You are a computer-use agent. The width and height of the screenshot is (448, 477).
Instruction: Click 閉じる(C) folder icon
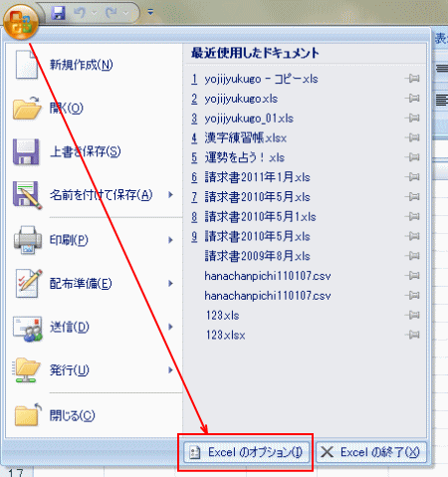[28, 415]
